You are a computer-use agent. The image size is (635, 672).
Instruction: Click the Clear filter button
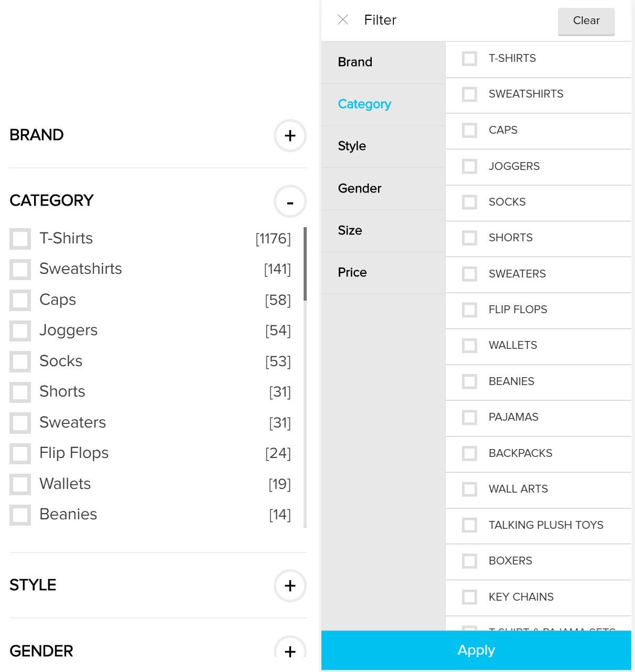click(586, 21)
